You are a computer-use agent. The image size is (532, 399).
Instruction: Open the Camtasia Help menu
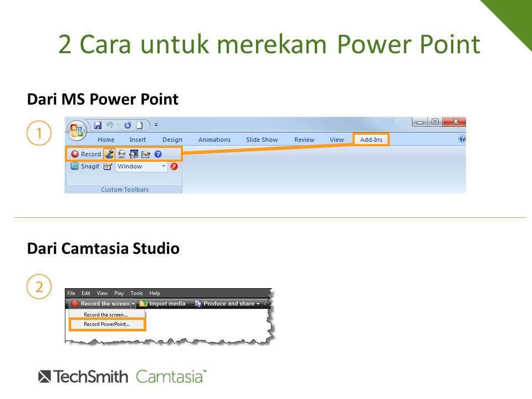155,293
